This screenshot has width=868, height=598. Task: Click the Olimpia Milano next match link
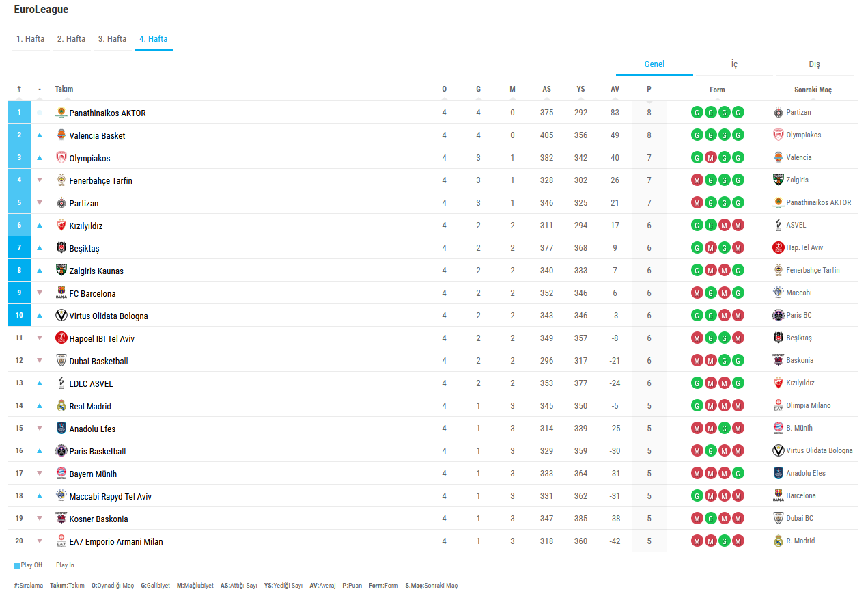[x=809, y=405]
